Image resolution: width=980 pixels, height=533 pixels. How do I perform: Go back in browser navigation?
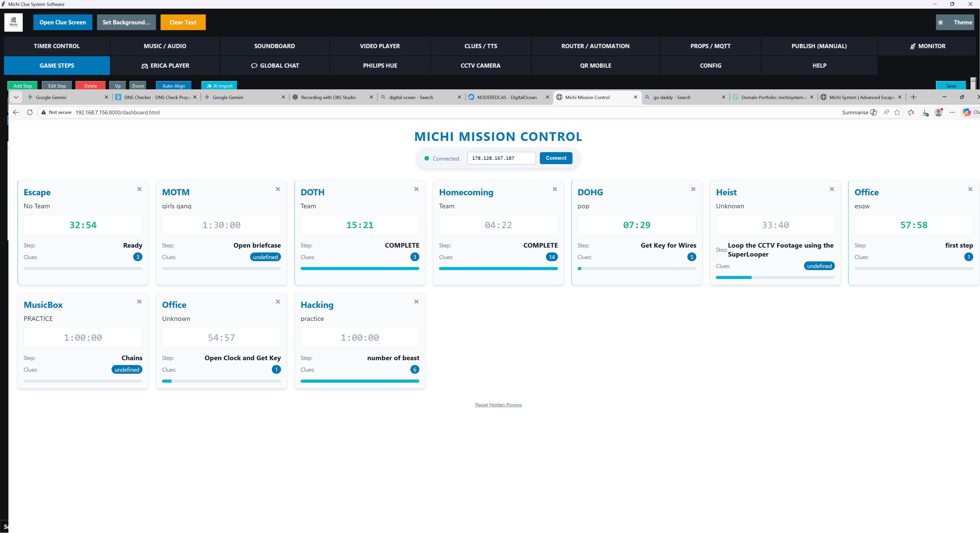[x=16, y=112]
